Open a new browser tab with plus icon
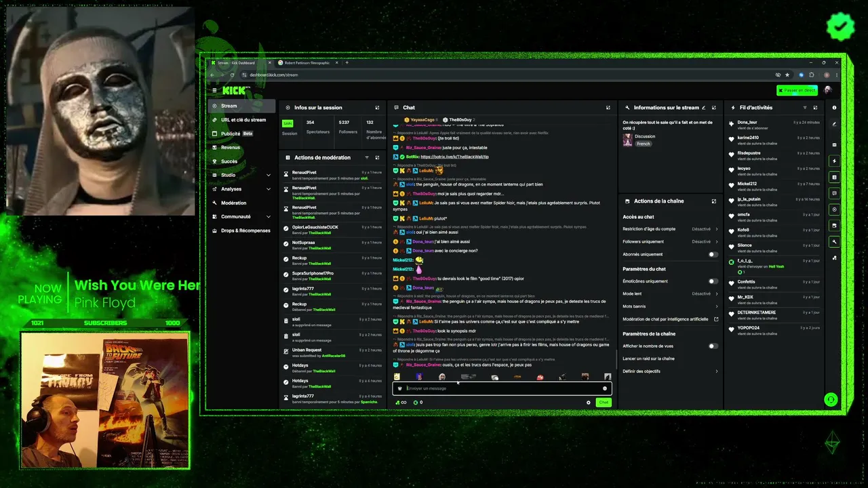The height and width of the screenshot is (488, 868). point(347,62)
